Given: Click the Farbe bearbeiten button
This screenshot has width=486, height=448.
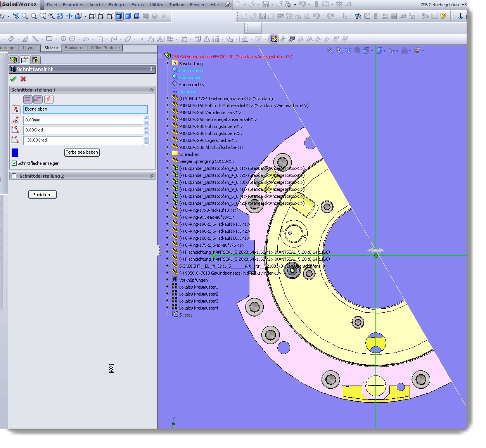Looking at the screenshot, I should tap(82, 152).
